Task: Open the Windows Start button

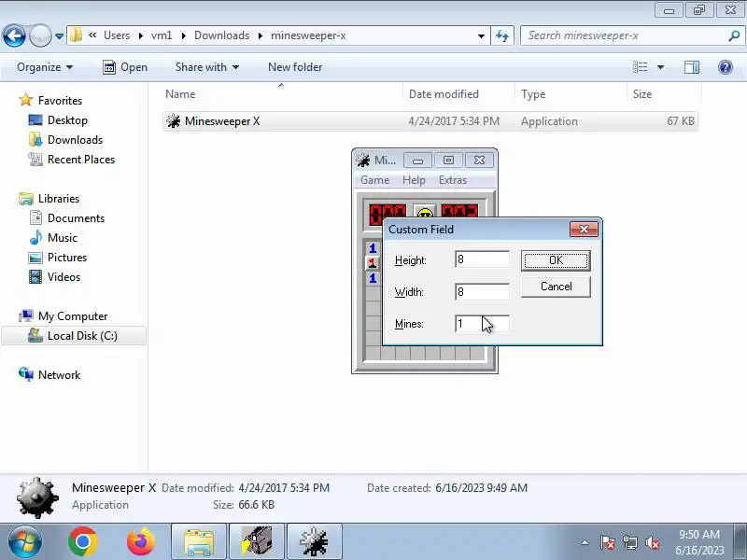Action: pos(24,541)
